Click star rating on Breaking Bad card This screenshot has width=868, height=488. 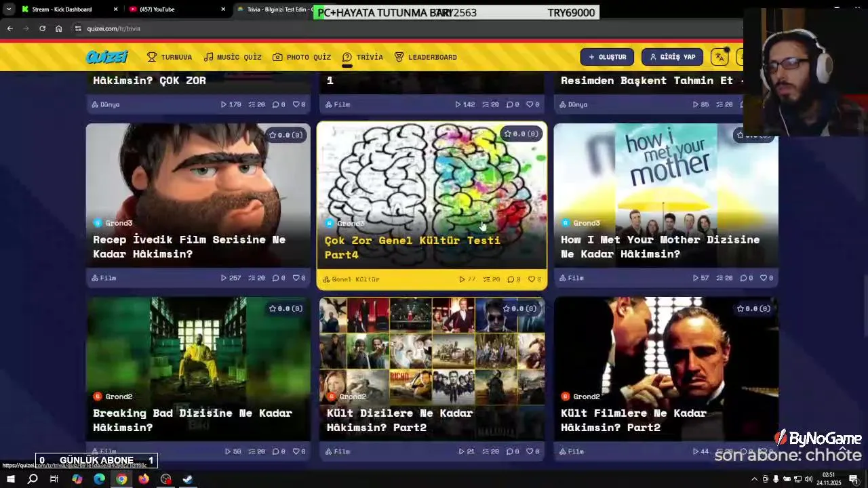(x=285, y=308)
